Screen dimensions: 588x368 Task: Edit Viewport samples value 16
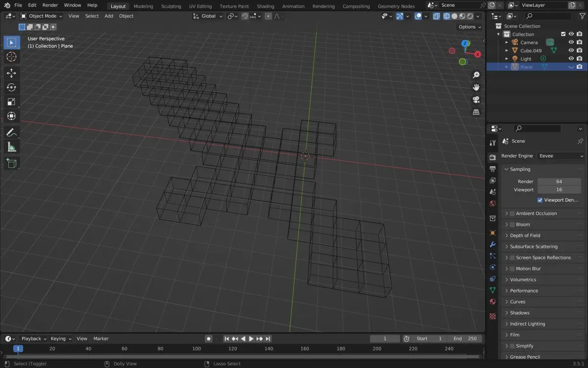tap(559, 190)
